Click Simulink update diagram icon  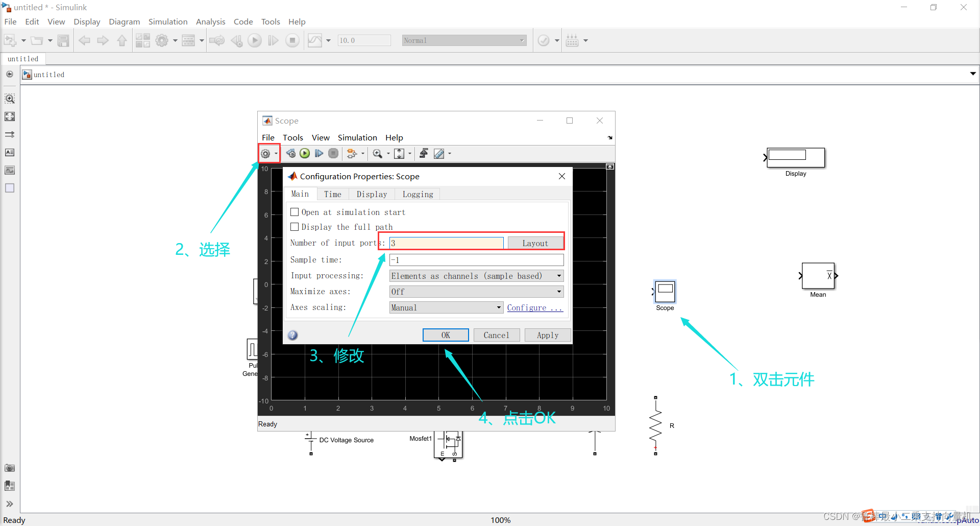coord(217,40)
